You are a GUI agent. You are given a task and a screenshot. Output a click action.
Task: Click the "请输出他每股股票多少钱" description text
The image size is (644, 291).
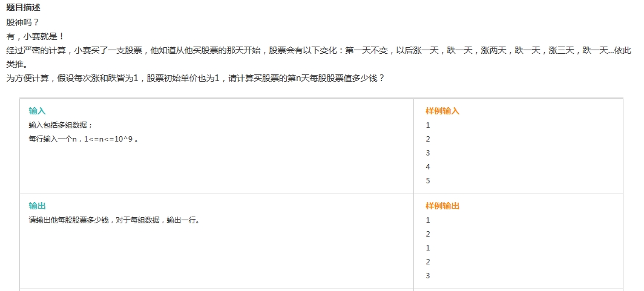pos(114,220)
